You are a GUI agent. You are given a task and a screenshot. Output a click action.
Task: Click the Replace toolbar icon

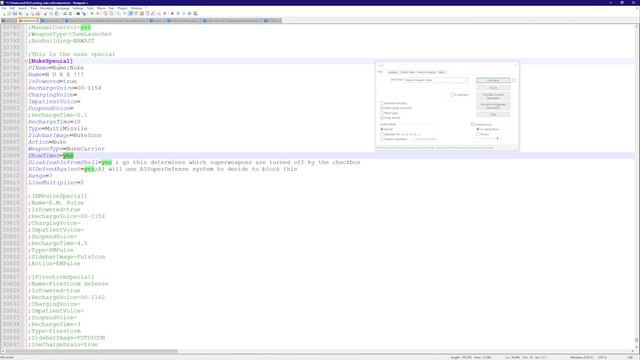click(x=84, y=13)
